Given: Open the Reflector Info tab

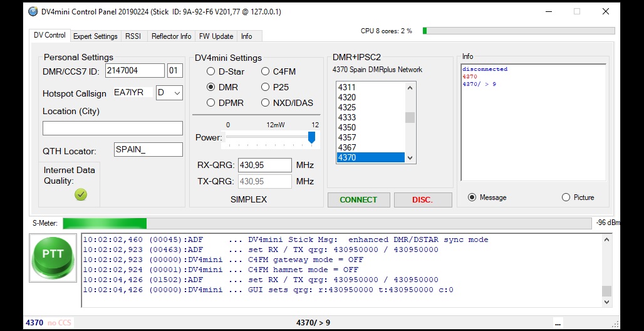Looking at the screenshot, I should (171, 36).
